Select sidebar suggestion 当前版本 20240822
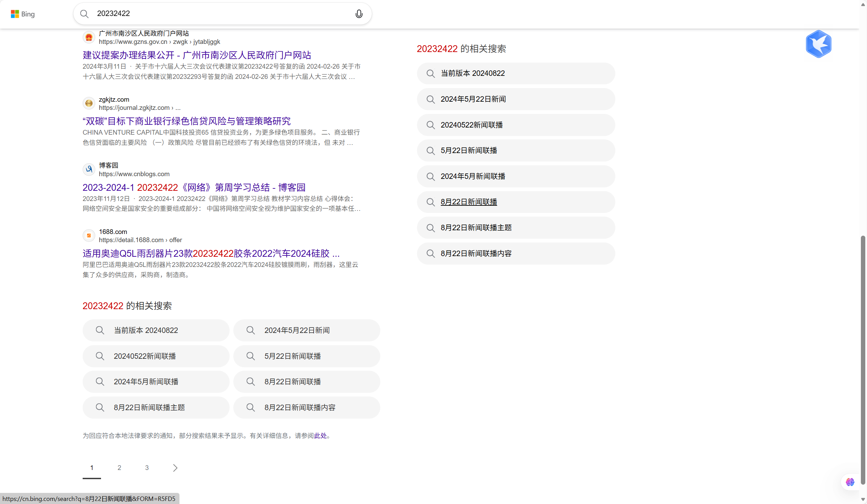867x504 pixels. pyautogui.click(x=472, y=73)
